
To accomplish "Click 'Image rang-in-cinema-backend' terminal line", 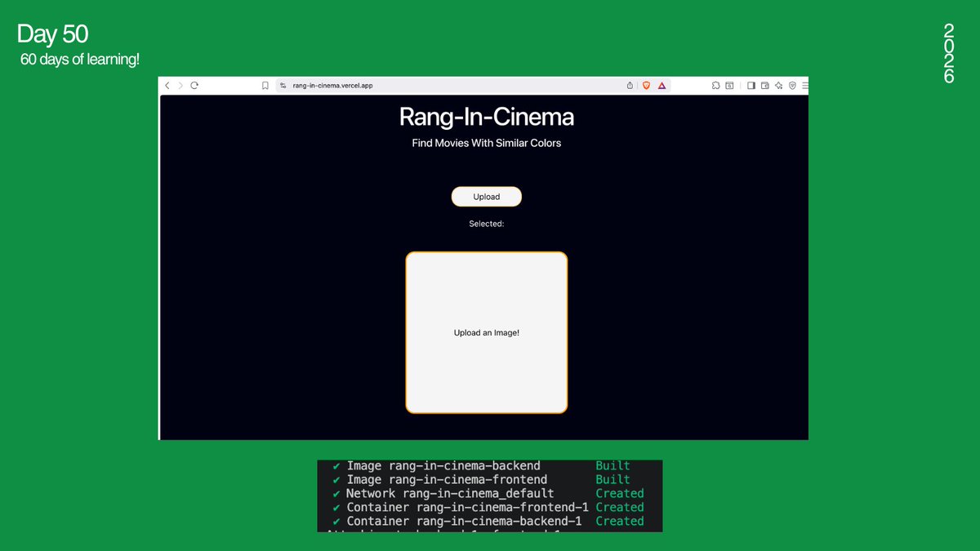I will point(443,466).
